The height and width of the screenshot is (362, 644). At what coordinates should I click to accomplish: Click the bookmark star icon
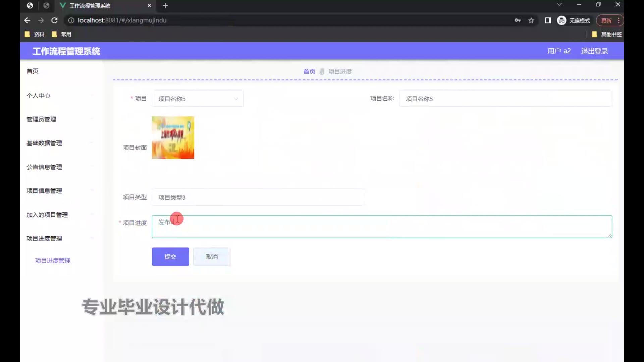click(x=531, y=20)
